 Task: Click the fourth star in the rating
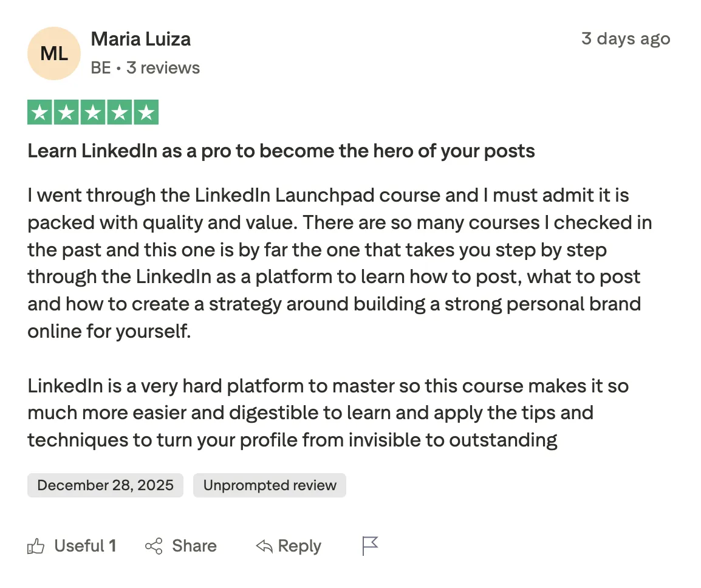(119, 112)
